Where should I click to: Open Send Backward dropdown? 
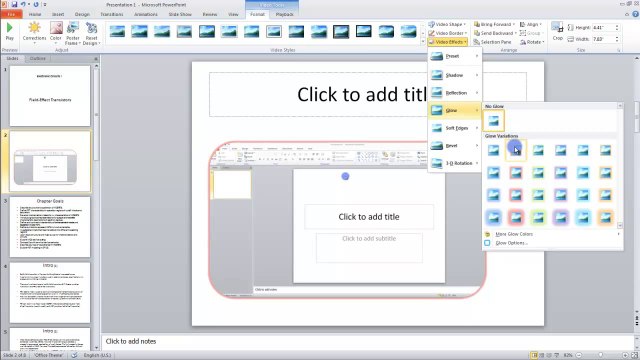(x=496, y=33)
